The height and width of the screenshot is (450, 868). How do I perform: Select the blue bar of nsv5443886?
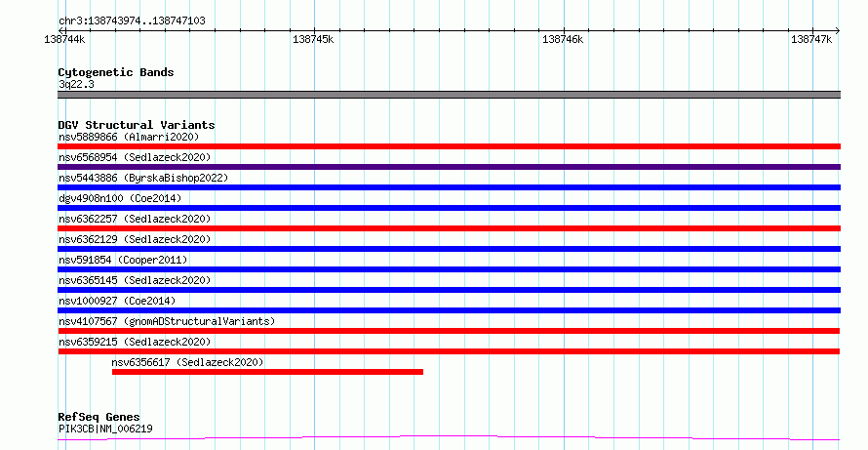click(449, 187)
